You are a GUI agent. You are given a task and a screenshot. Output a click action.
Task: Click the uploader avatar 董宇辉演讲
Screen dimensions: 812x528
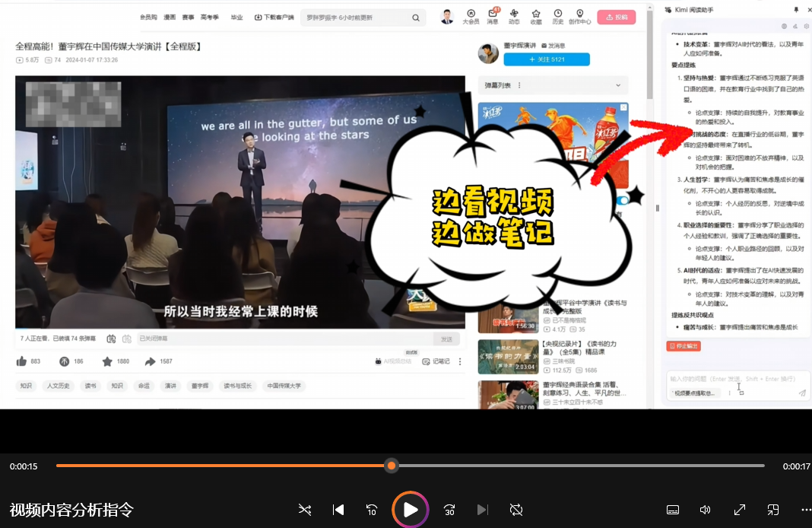click(488, 53)
